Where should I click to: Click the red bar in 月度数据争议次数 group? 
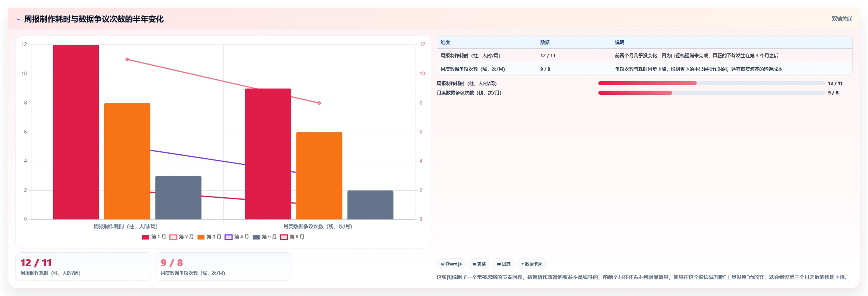coord(268,154)
